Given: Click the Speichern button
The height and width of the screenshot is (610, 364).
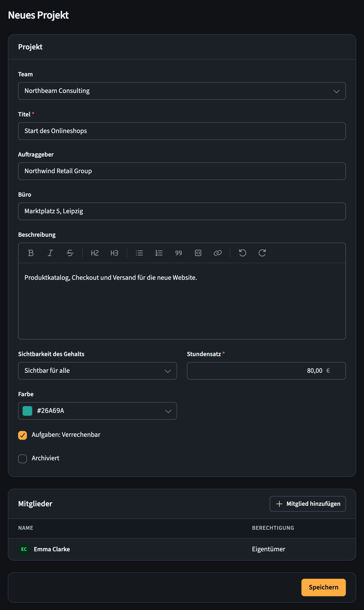Looking at the screenshot, I should (324, 587).
